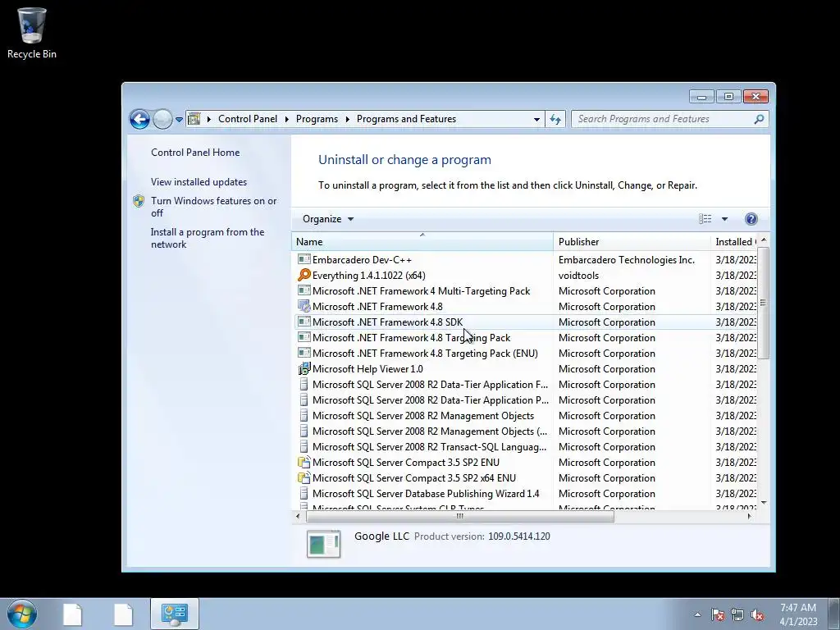Open the Windows Start button
The width and height of the screenshot is (840, 630).
pos(22,614)
